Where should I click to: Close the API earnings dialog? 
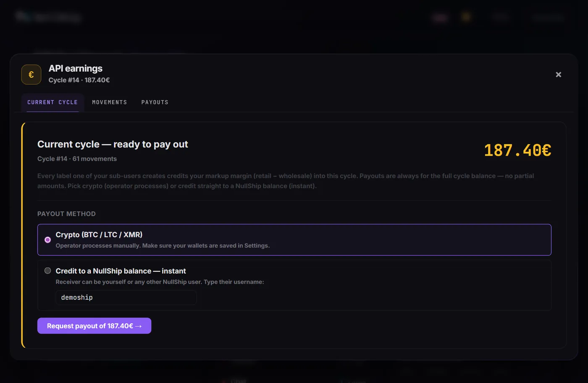[x=558, y=75]
